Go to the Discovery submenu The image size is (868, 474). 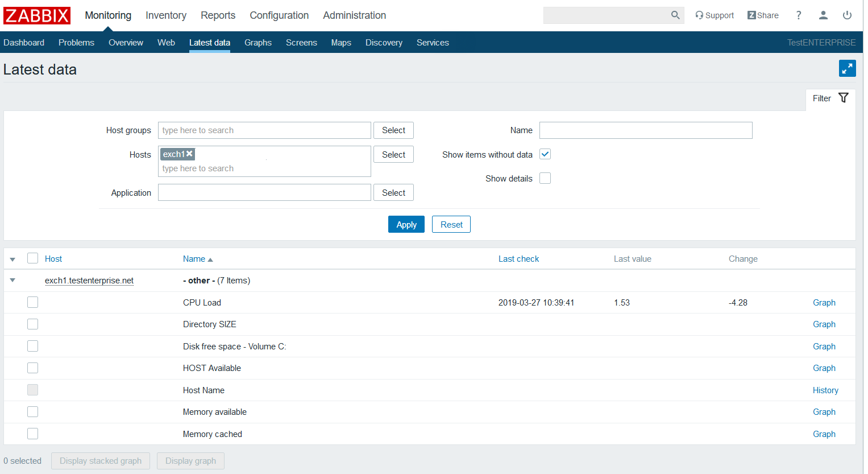(384, 43)
